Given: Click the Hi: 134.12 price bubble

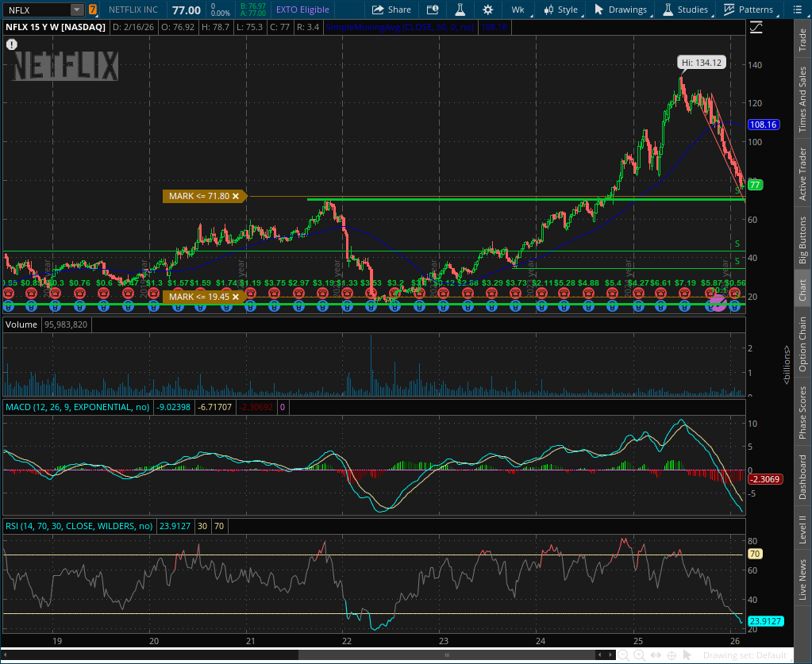Looking at the screenshot, I should (x=702, y=63).
